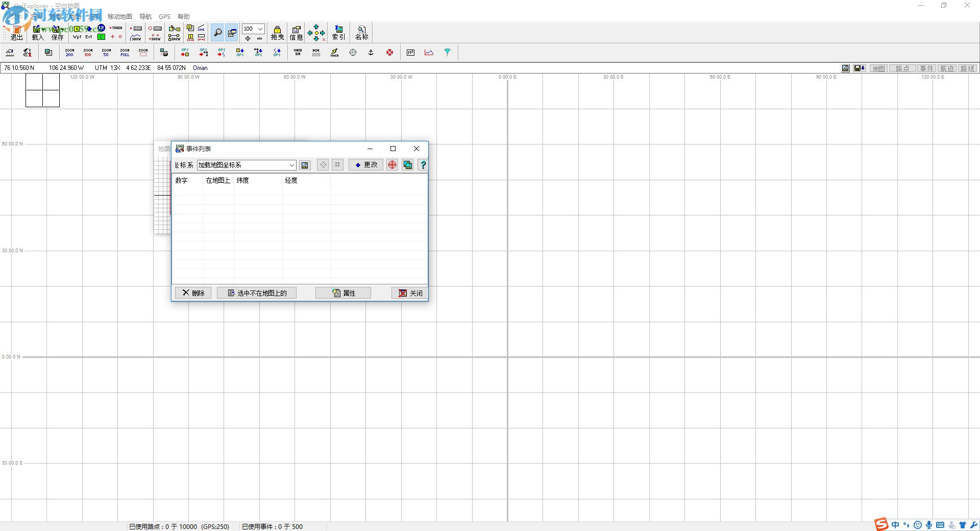Toggle the track SHOW button
Viewport: 980px width, 531px height.
coord(136,37)
